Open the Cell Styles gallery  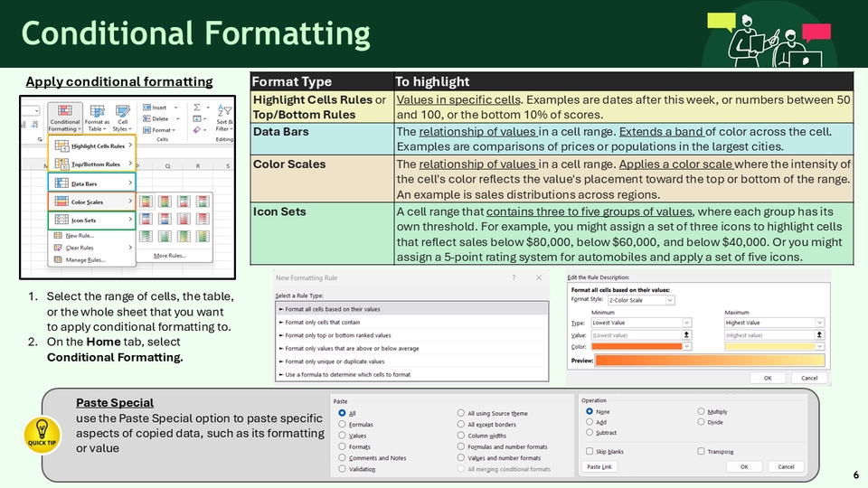122,117
